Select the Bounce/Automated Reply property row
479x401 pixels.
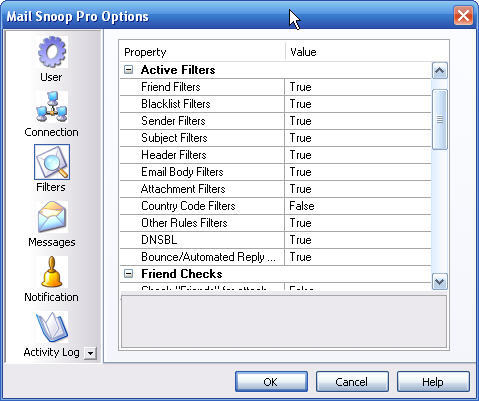tap(275, 257)
